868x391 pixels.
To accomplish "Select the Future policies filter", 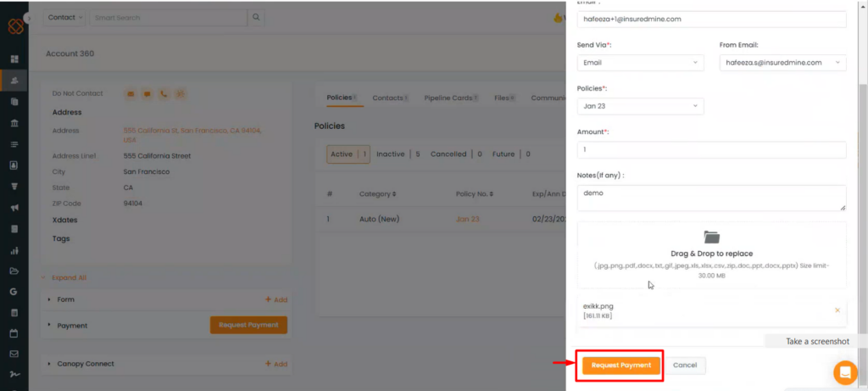I will (511, 154).
